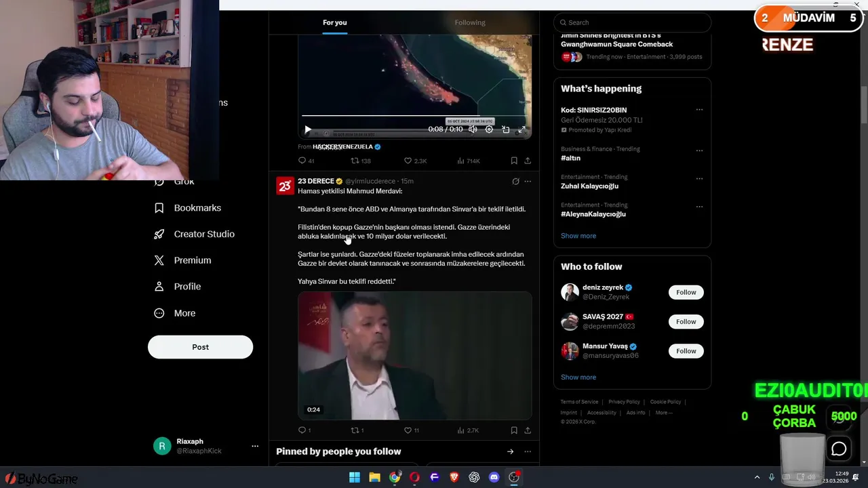Switch to the Following tab
Viewport: 868px width, 488px height.
tap(470, 22)
